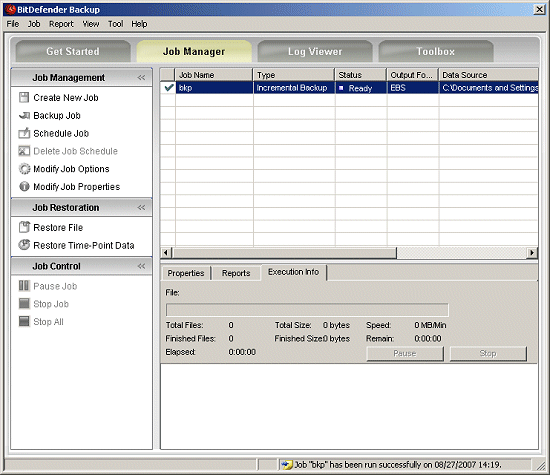
Task: Click the Pause button in Execution Info
Action: pos(405,353)
